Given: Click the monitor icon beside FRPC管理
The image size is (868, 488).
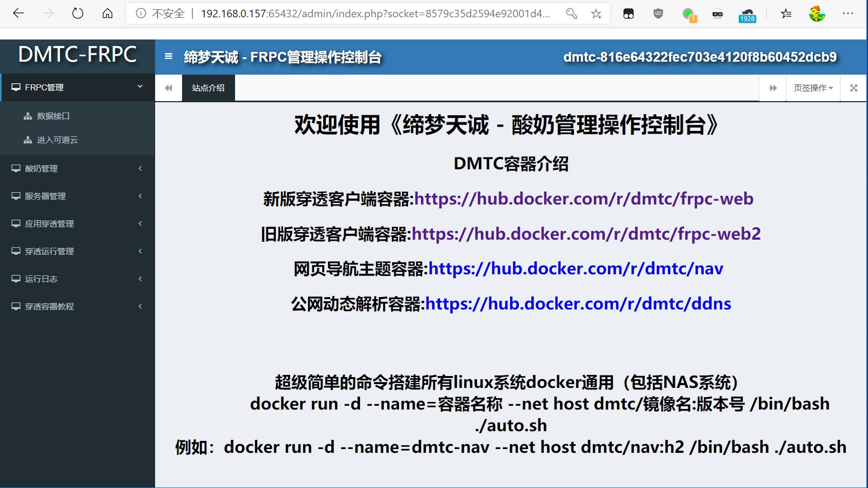Looking at the screenshot, I should coord(16,87).
